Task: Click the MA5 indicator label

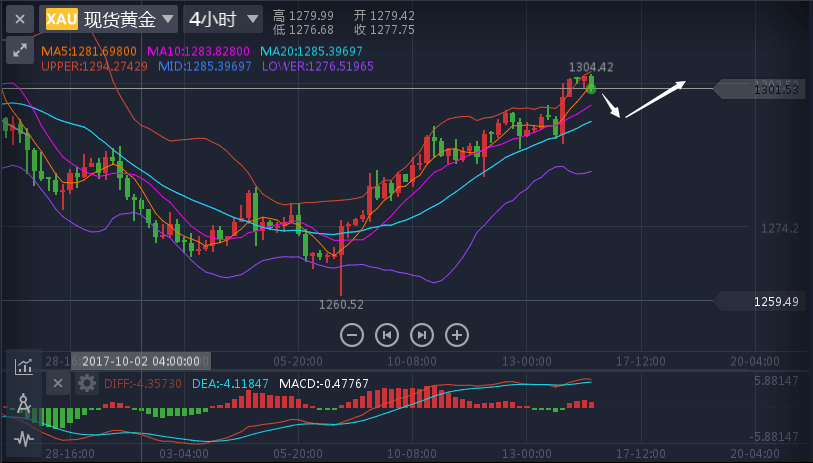Action: click(89, 51)
